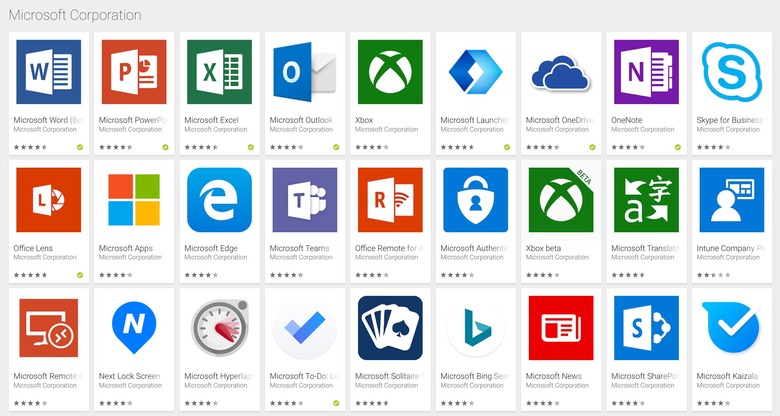The image size is (780, 416).
Task: Click the Xbox beta title text
Action: [x=543, y=248]
